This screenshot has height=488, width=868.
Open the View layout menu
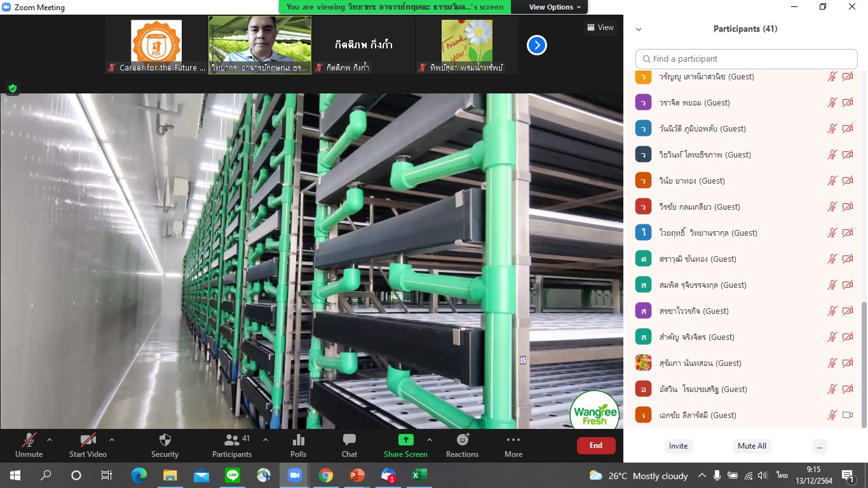point(600,27)
